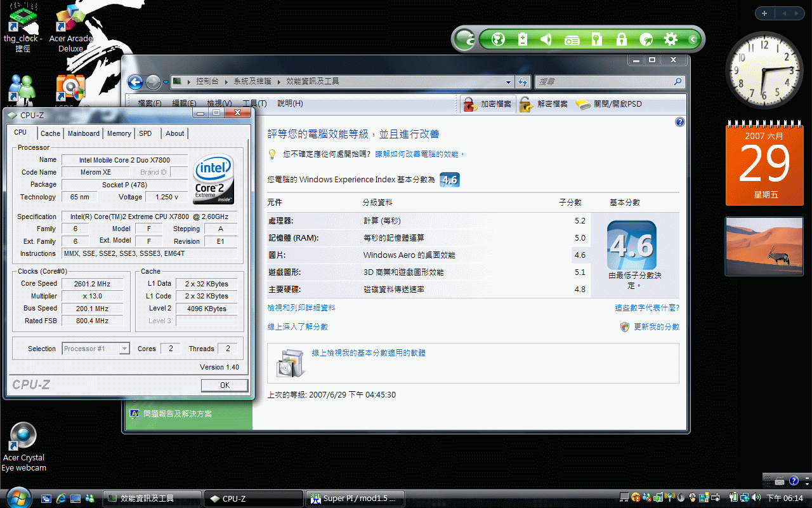812x508 pixels.
Task: Switch to 效能資訊及工具 taskbar button
Action: [x=152, y=498]
